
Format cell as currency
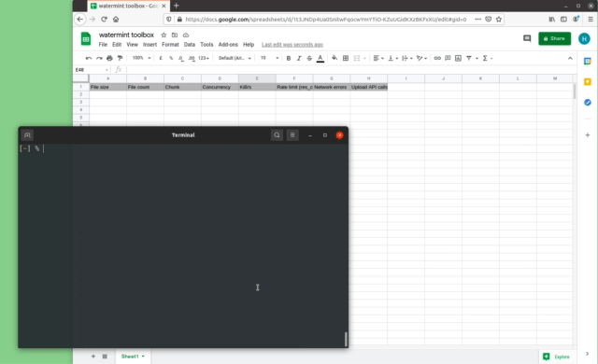coord(161,58)
